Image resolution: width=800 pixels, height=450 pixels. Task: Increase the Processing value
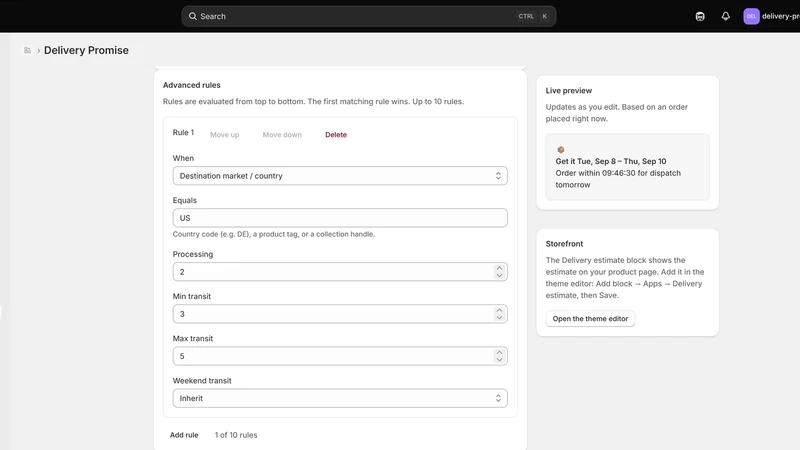point(499,268)
